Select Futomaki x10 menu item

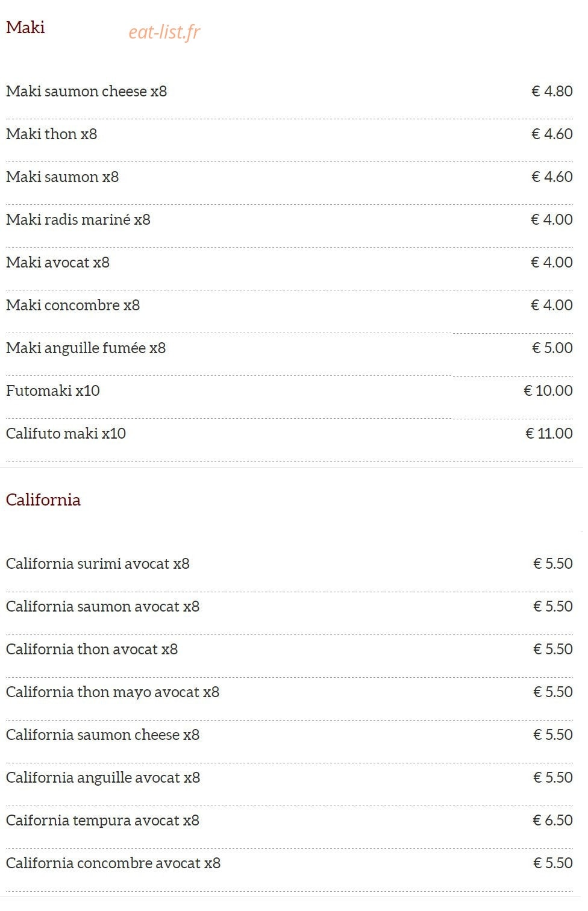[x=53, y=390]
